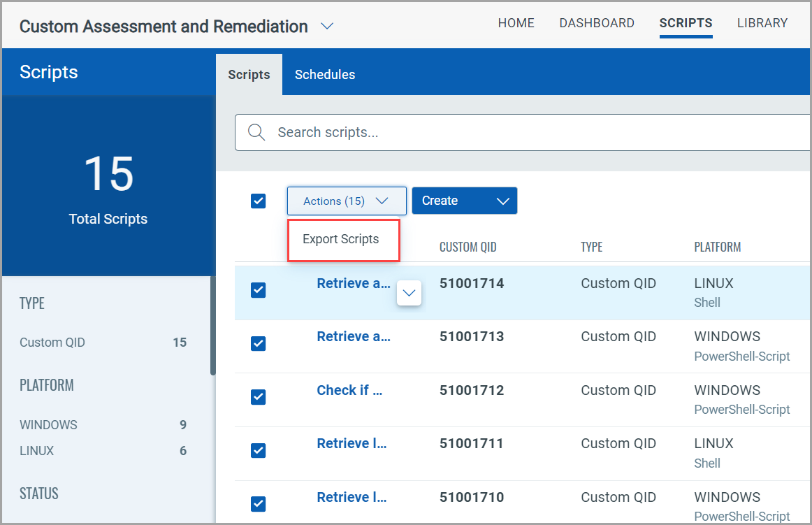The image size is (812, 525).
Task: Click QID value 51001714
Action: 472,284
